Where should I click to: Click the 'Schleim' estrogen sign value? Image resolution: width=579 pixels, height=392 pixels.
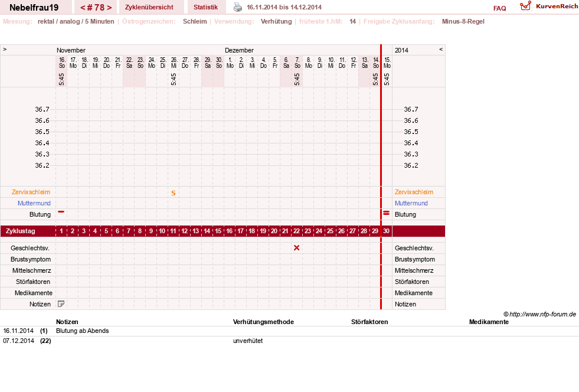(195, 21)
